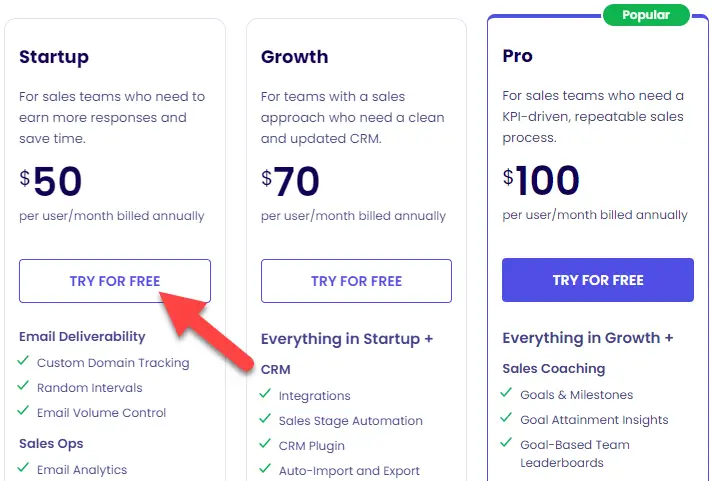Click the checkmark beside Integrations
The height and width of the screenshot is (481, 712).
click(x=266, y=395)
